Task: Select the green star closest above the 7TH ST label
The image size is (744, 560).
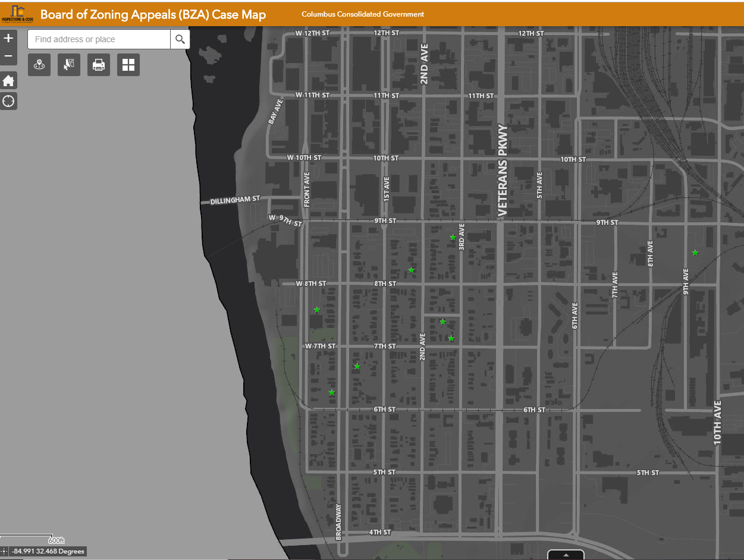Action: click(x=451, y=338)
